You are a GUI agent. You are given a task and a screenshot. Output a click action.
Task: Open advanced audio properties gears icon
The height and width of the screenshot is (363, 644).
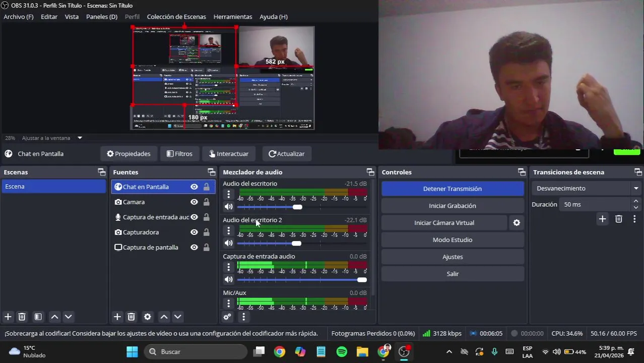[227, 317]
